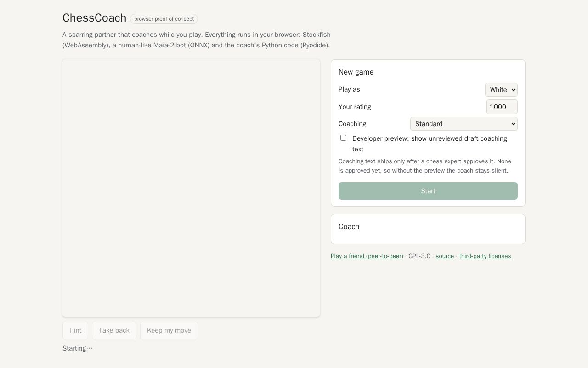
Task: Click the Play as label
Action: 349,89
